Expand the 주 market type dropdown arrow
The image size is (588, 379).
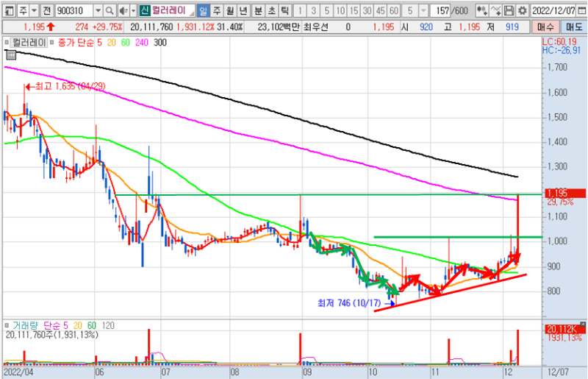pyautogui.click(x=34, y=11)
